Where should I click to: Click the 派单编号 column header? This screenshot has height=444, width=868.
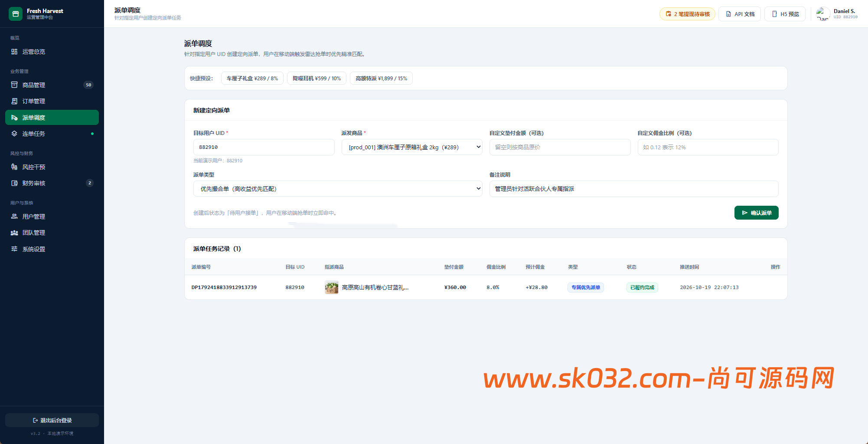(201, 267)
